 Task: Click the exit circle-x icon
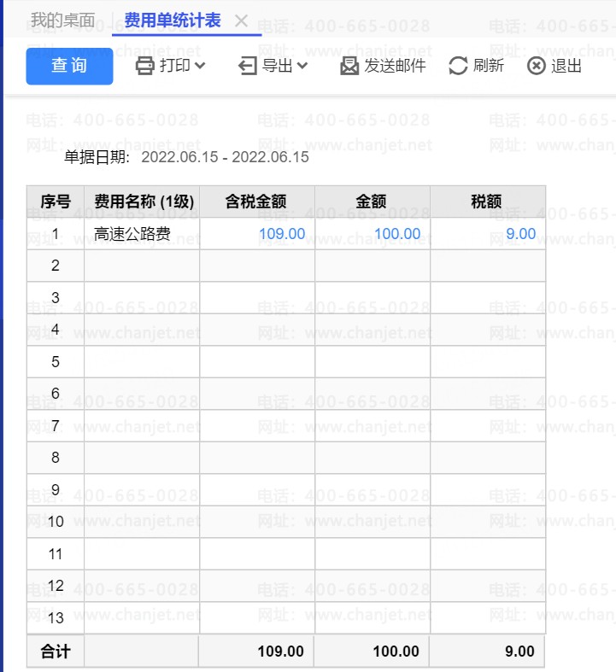point(537,66)
